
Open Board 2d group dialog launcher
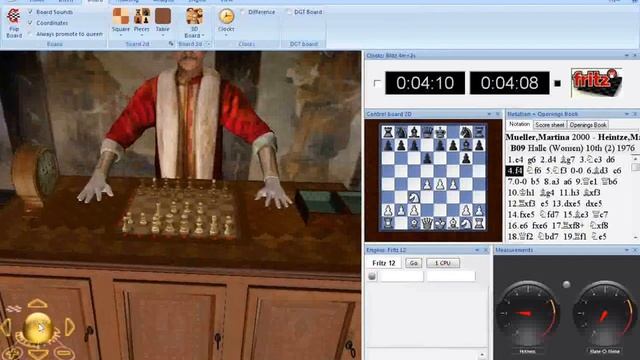pyautogui.click(x=171, y=44)
